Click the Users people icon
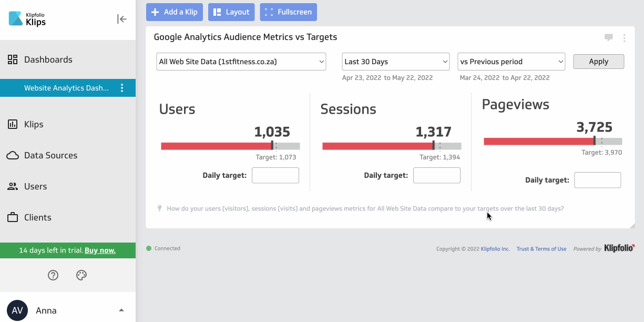 (x=13, y=186)
